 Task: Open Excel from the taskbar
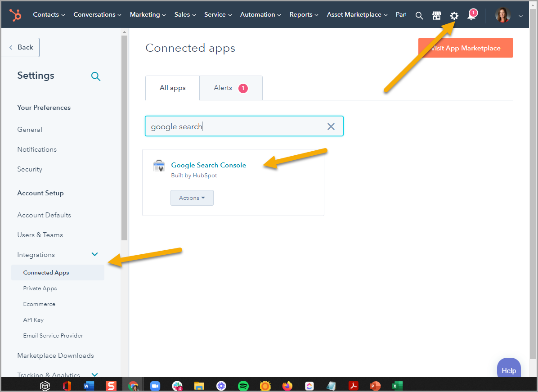click(397, 386)
